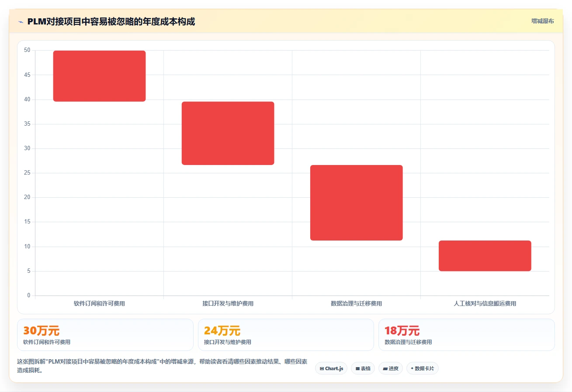The image size is (572, 392).
Task: Click the y-axis value 20
Action: [27, 197]
